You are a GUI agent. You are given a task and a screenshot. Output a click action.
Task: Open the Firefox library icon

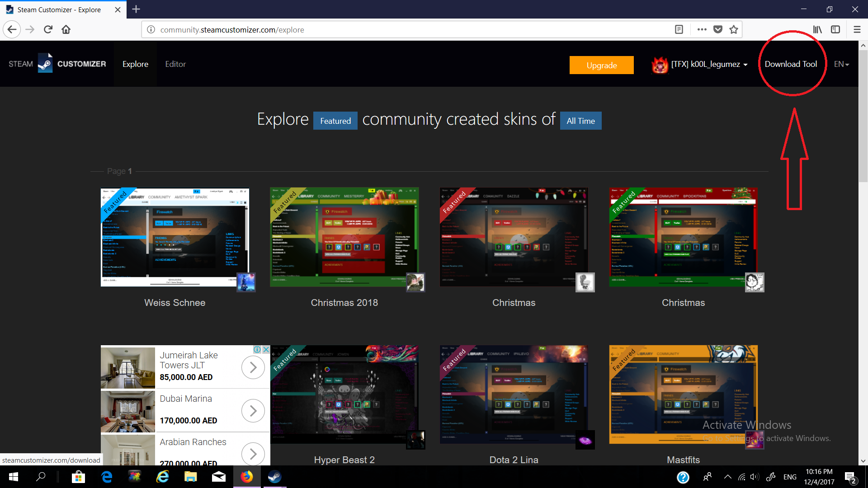tap(817, 30)
